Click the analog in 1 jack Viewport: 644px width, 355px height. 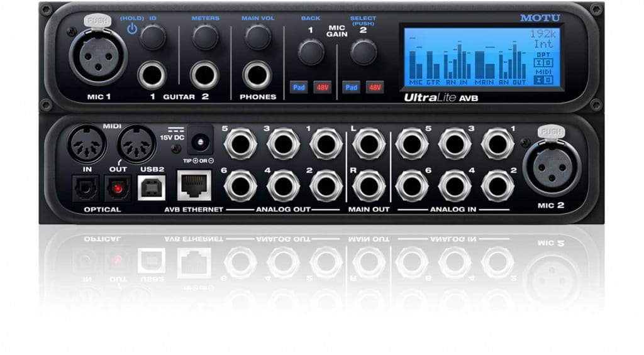(497, 144)
